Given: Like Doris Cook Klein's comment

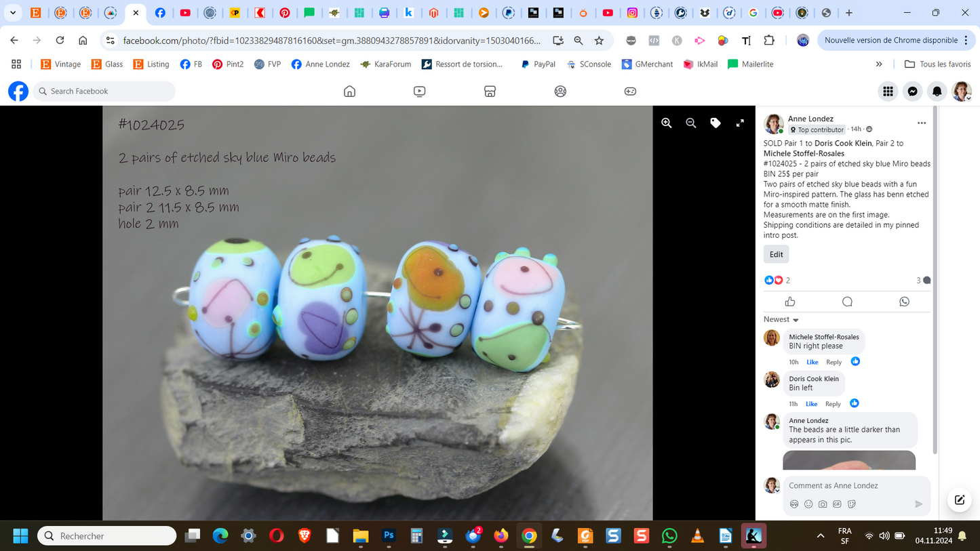Looking at the screenshot, I should pyautogui.click(x=811, y=404).
